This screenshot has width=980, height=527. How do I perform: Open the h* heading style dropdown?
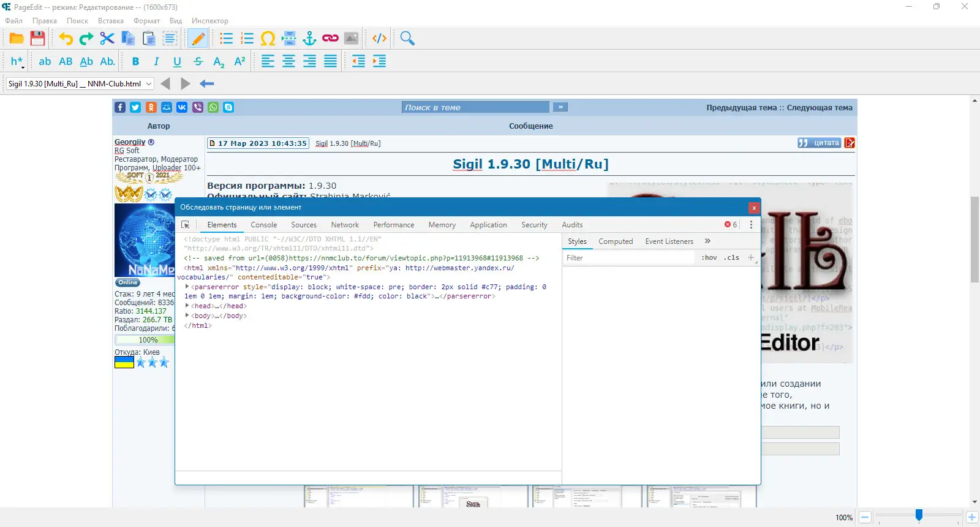pos(17,61)
